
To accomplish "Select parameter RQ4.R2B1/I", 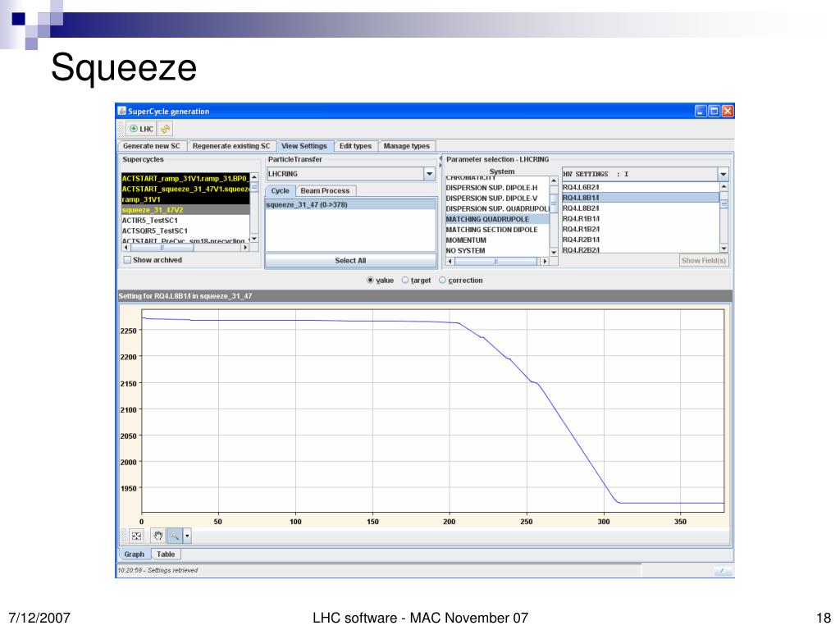I will point(640,240).
